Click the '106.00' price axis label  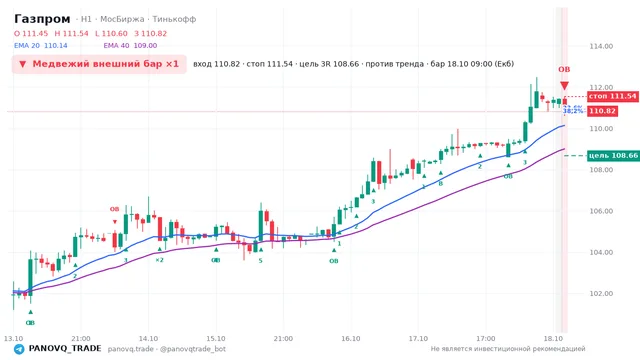pos(601,211)
